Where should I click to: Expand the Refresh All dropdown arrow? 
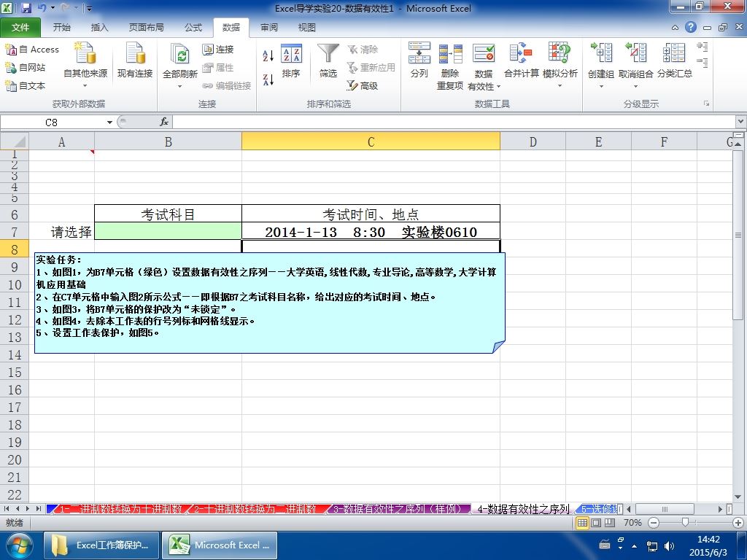tap(180, 87)
